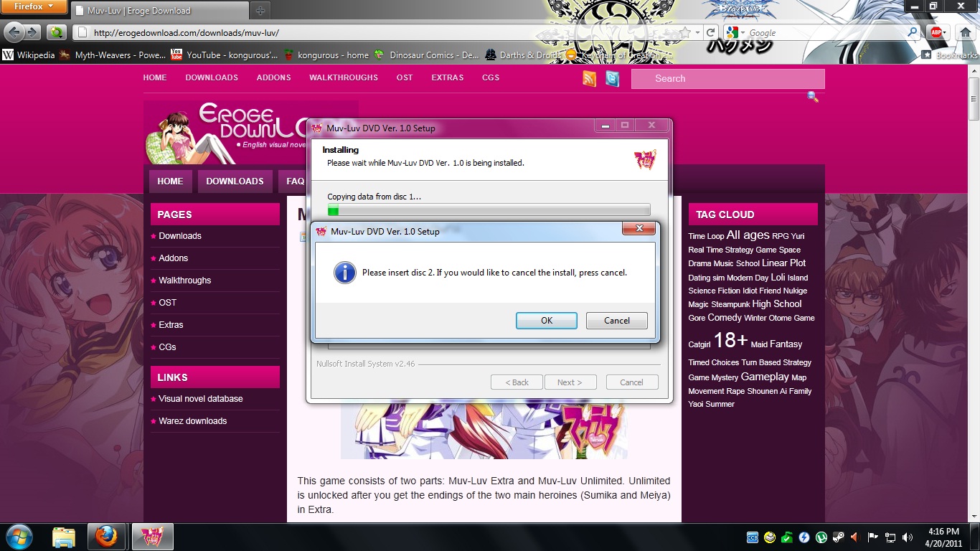The height and width of the screenshot is (551, 980).
Task: Go to the Firefox home page
Action: point(965,32)
